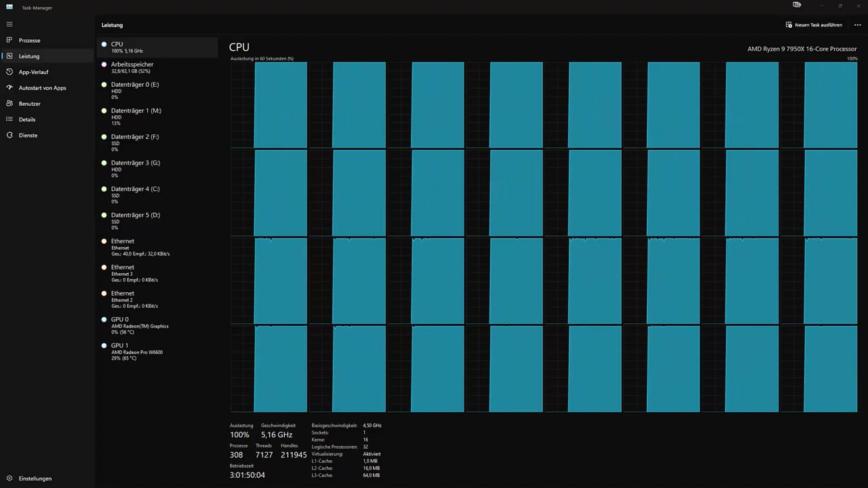Open the three-dot more options menu
This screenshot has width=868, height=488.
point(857,25)
